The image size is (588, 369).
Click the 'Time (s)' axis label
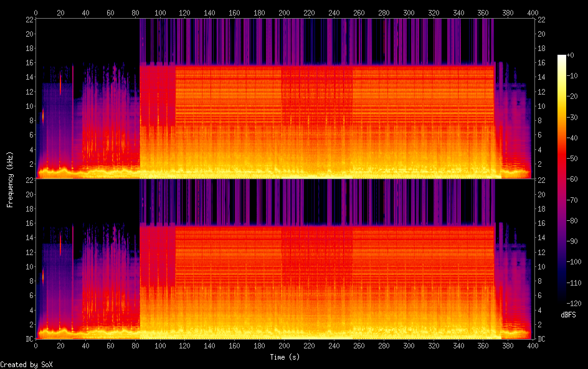pos(284,357)
